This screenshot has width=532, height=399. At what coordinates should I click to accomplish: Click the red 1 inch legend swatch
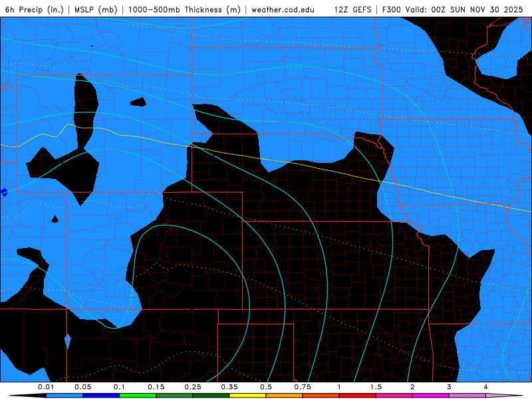[358, 396]
